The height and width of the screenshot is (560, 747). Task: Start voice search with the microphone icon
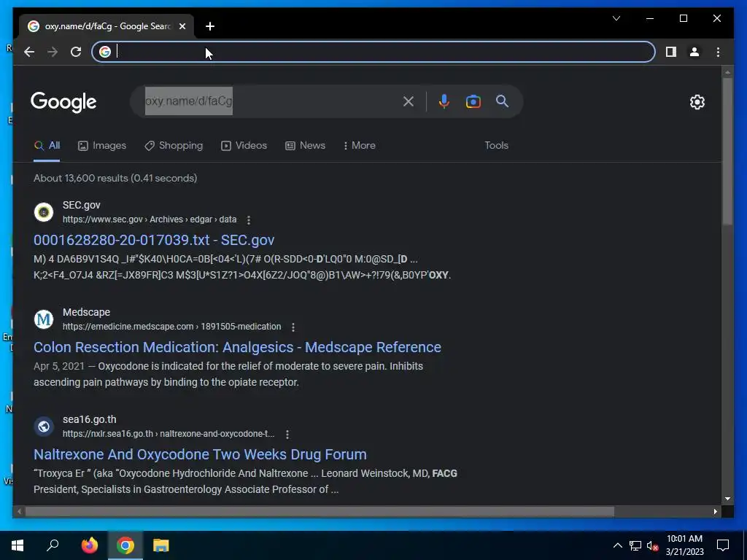(x=444, y=101)
